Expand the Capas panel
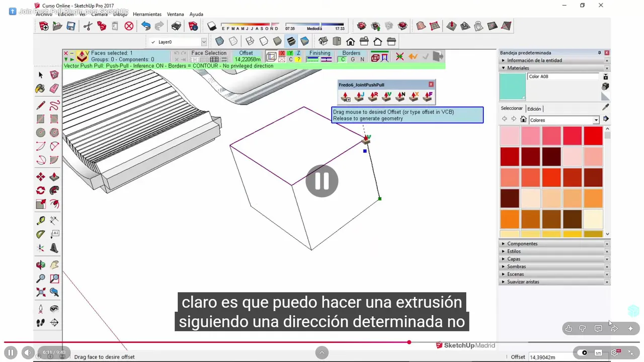 [554, 259]
